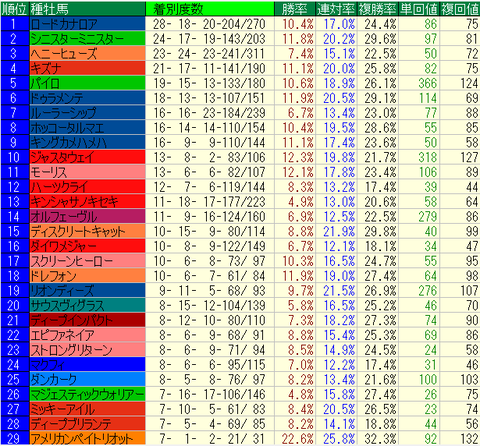Select sire ハーツクライ
Screen dimensions: 480x446
coord(87,187)
